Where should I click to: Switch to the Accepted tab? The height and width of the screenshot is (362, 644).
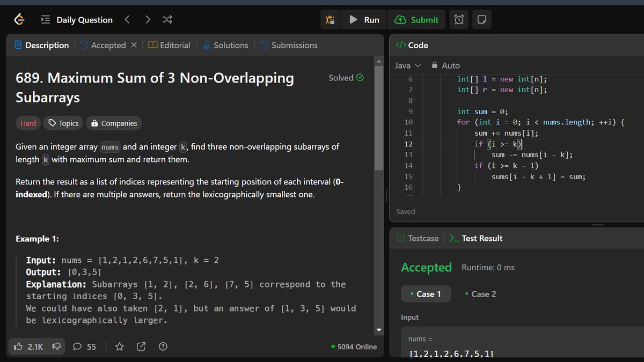[103, 45]
